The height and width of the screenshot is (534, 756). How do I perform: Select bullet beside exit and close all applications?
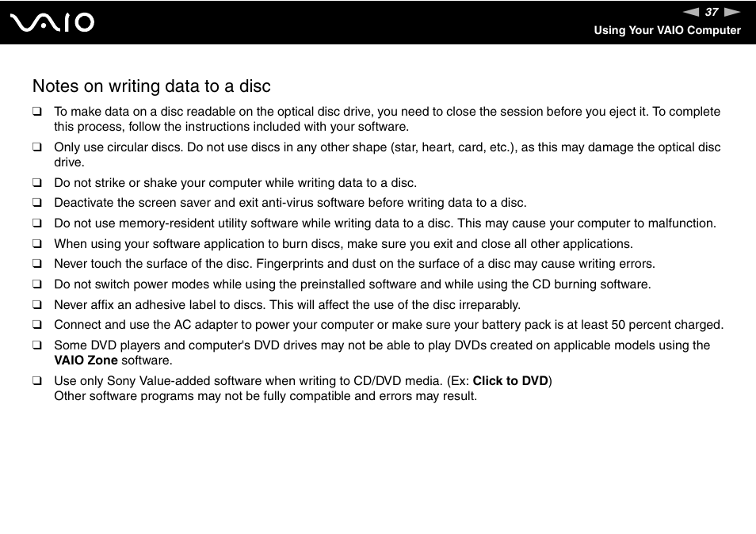point(37,244)
